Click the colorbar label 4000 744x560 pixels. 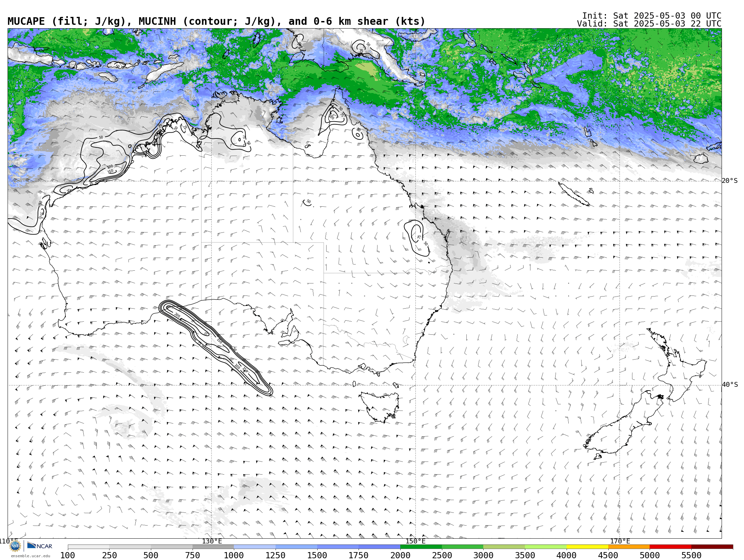567,555
